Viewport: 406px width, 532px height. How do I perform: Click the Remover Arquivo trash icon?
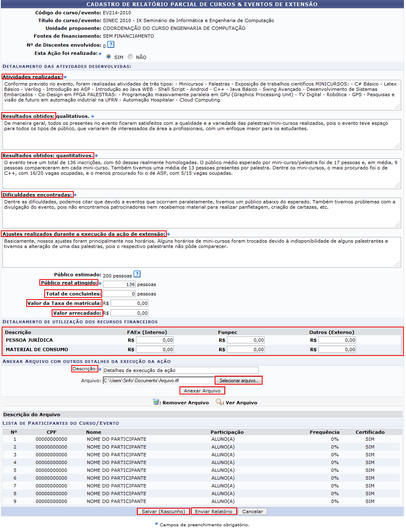tap(156, 402)
